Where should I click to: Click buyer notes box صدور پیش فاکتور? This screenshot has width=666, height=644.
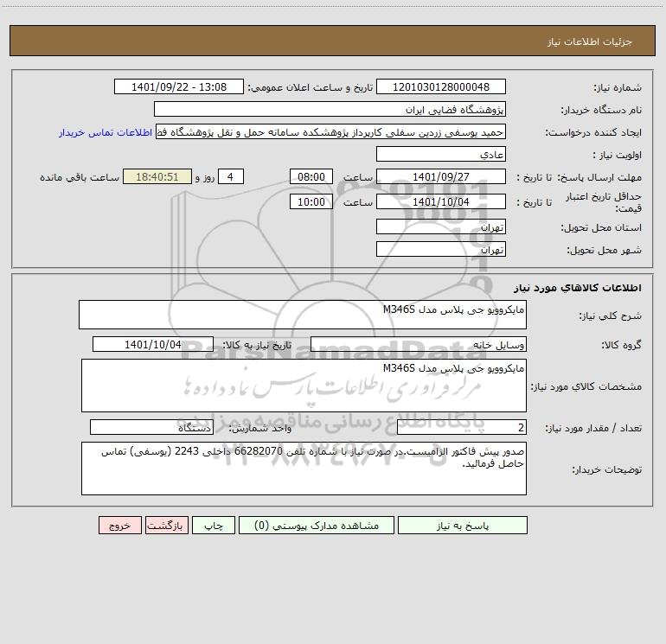[304, 469]
